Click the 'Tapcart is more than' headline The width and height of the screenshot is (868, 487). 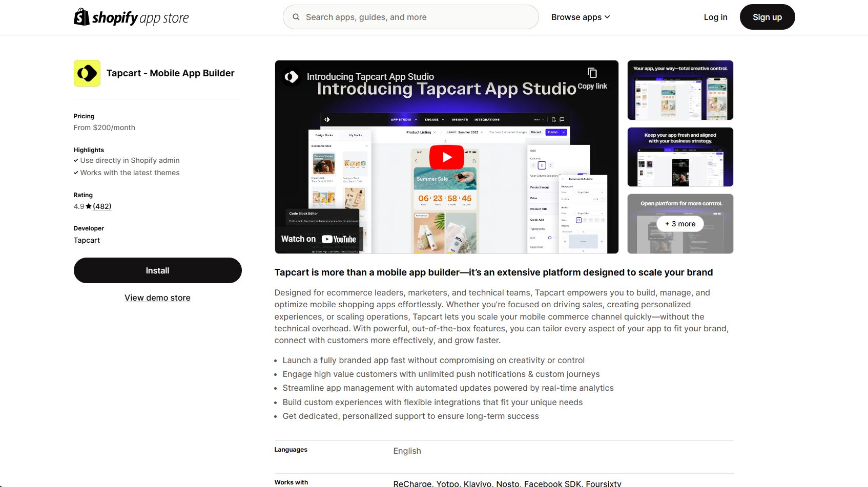(494, 272)
